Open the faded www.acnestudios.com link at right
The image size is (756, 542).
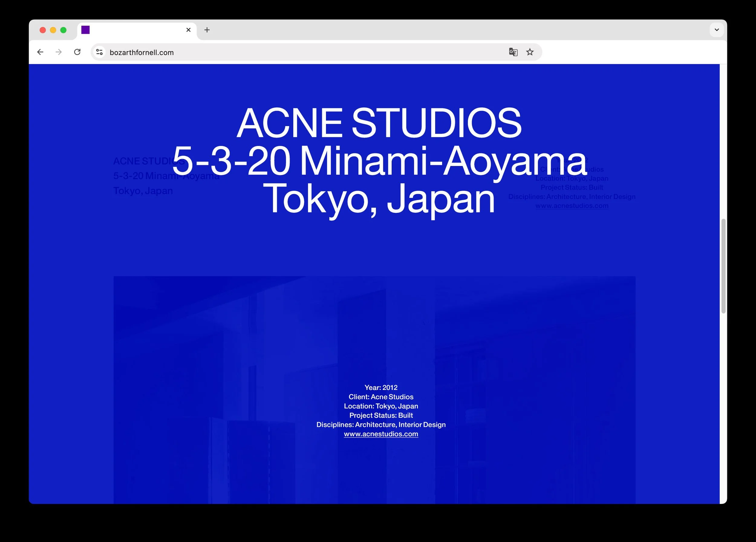pyautogui.click(x=572, y=206)
